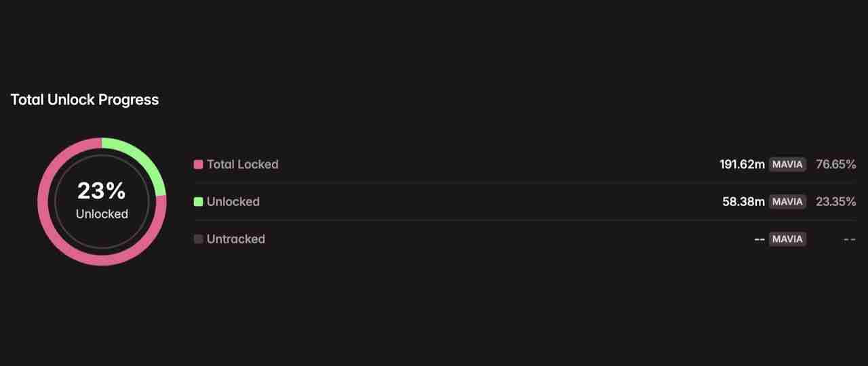Click the 191.62m locked amount

pos(742,164)
